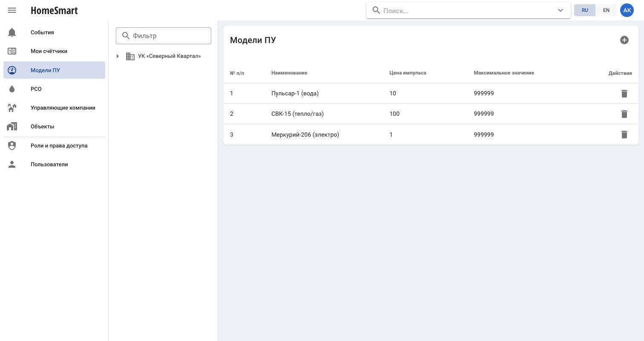The width and height of the screenshot is (644, 341).
Task: Go to Мои счётчики
Action: [x=55, y=51]
